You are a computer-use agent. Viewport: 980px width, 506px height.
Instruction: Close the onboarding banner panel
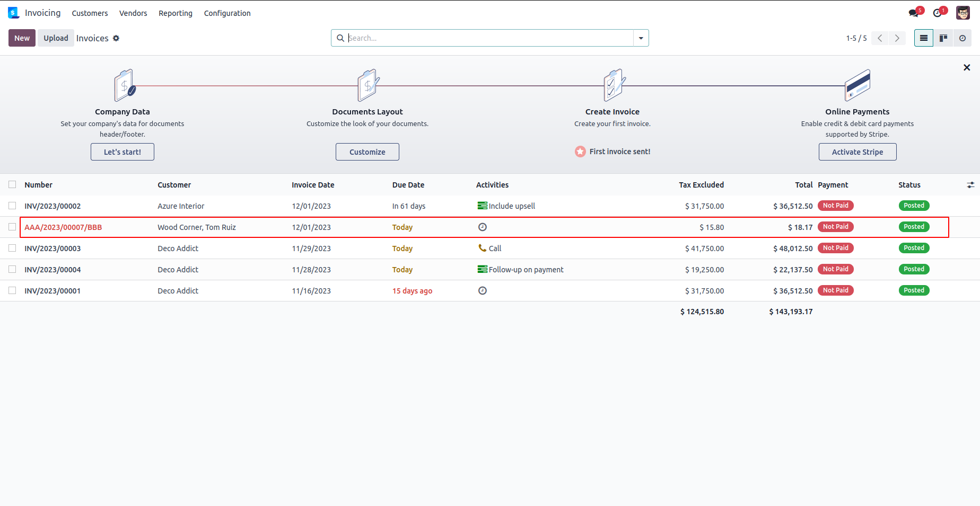tap(966, 68)
